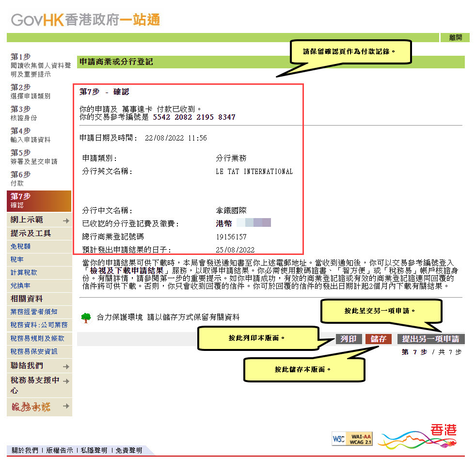Expand the 網上示範 section

pyautogui.click(x=66, y=221)
